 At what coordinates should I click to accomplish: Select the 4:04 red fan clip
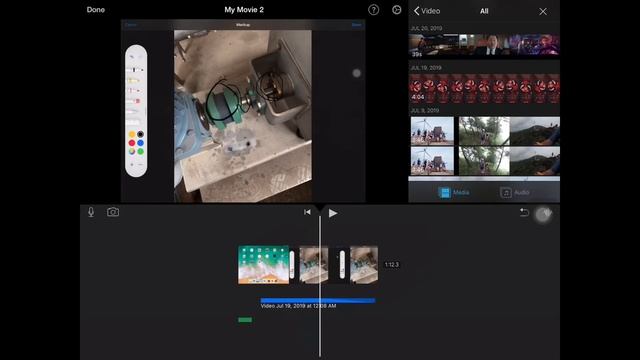point(484,88)
